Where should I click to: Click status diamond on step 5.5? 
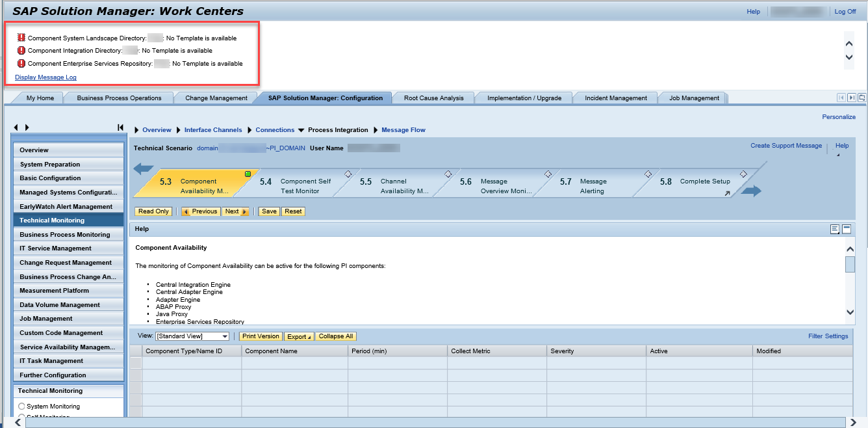pos(448,174)
